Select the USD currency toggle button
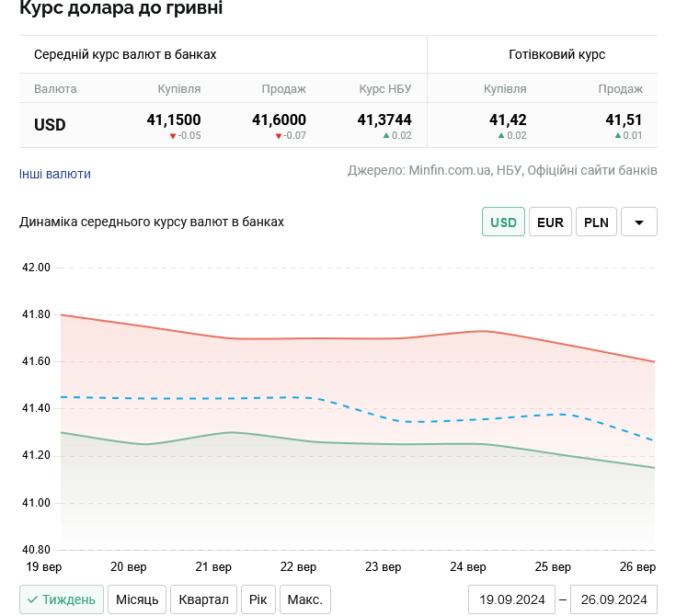 coord(503,222)
